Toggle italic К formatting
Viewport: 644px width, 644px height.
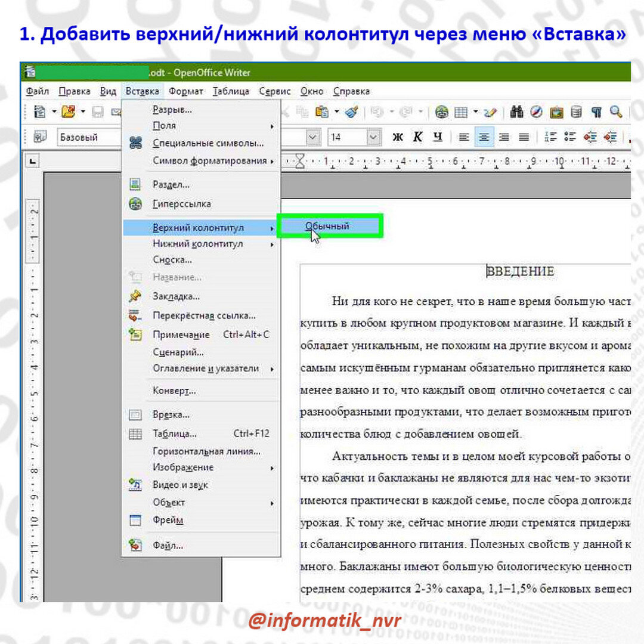(417, 137)
